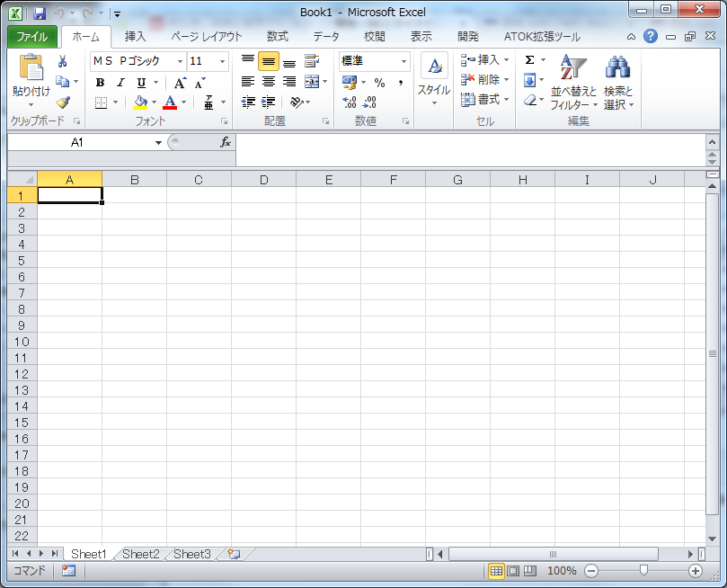Click the Help question mark icon

point(651,36)
